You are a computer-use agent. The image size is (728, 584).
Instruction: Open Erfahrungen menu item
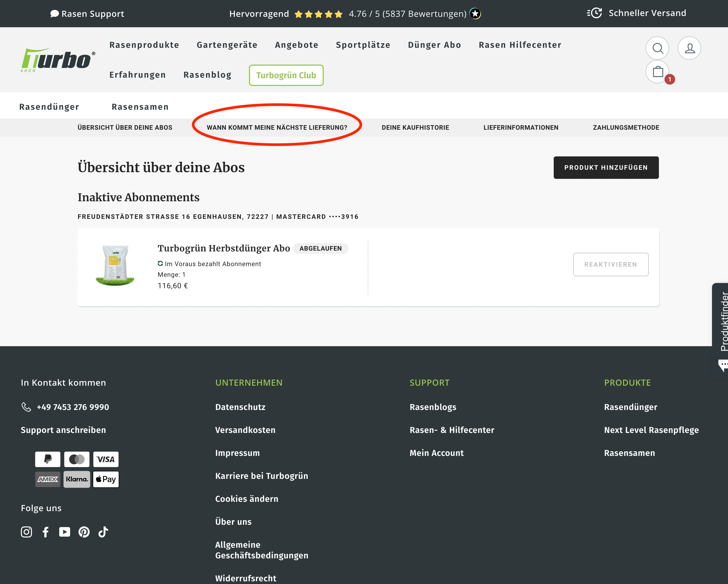click(x=137, y=75)
